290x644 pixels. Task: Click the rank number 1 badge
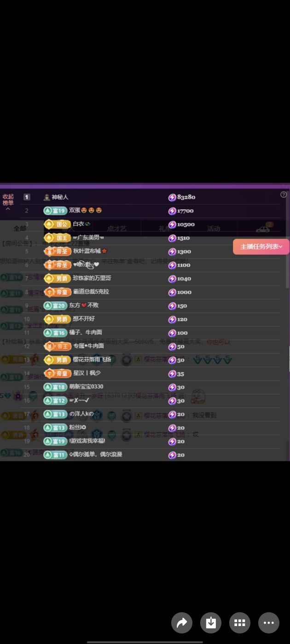(27, 197)
